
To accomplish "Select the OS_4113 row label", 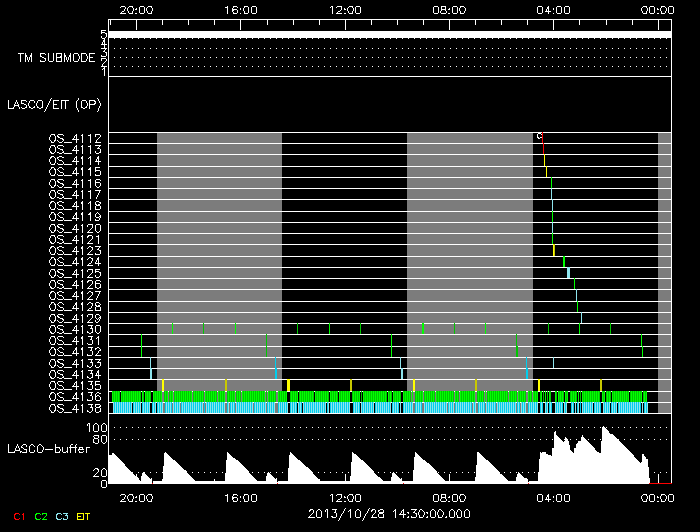I will tap(75, 150).
